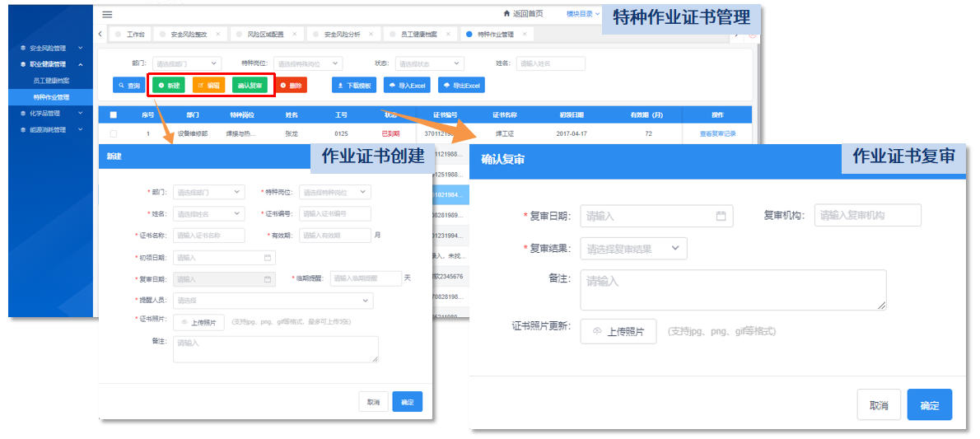Click calendar icon in 复审日期 field of 确认复审
Screen dimensions: 980x439
pyautogui.click(x=721, y=217)
